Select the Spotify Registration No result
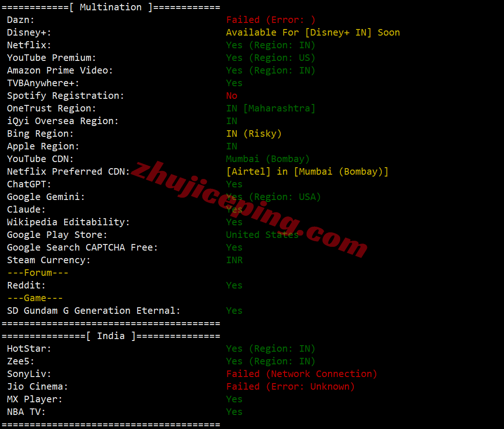Screen dimensions: 504x429 pyautogui.click(x=232, y=96)
